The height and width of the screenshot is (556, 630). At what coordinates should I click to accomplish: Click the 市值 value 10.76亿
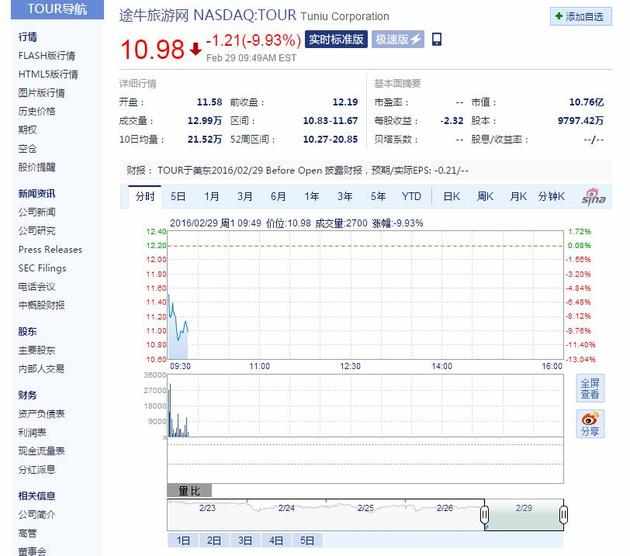(x=586, y=102)
